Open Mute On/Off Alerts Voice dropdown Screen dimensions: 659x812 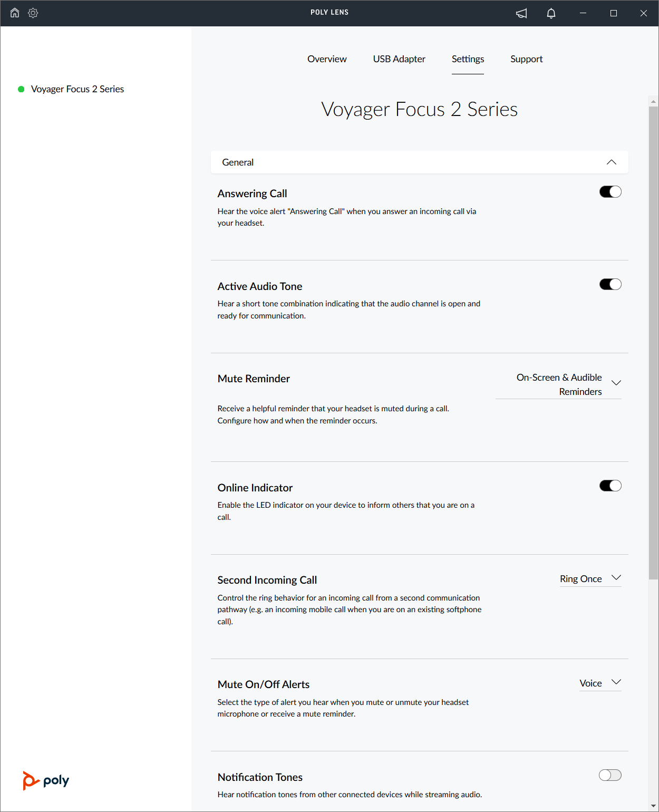(x=600, y=683)
